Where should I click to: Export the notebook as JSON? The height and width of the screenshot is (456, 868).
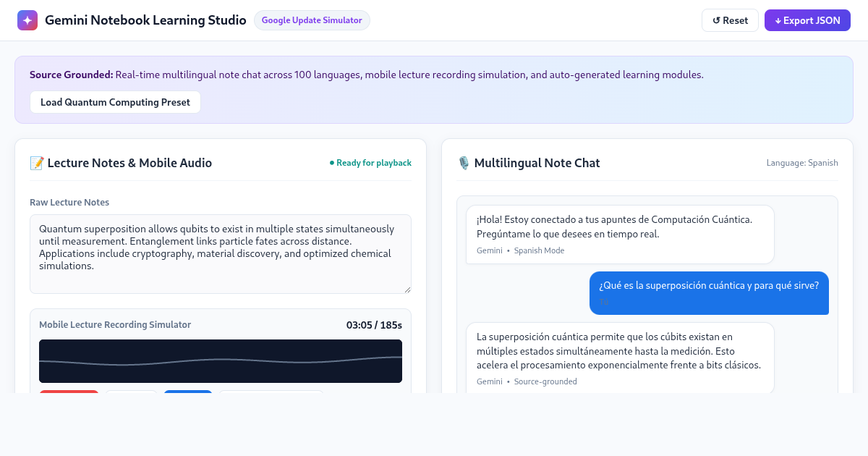click(807, 20)
